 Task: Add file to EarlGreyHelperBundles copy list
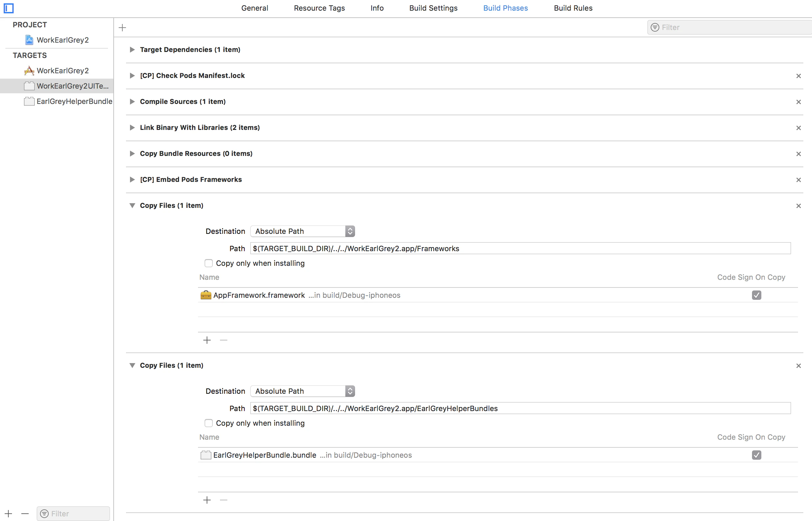click(x=207, y=500)
